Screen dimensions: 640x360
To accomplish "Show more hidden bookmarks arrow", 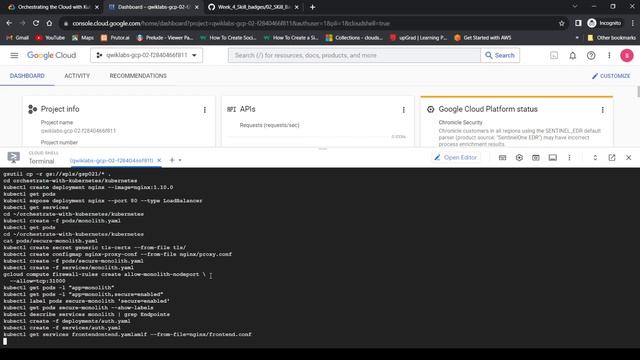I will pos(577,38).
